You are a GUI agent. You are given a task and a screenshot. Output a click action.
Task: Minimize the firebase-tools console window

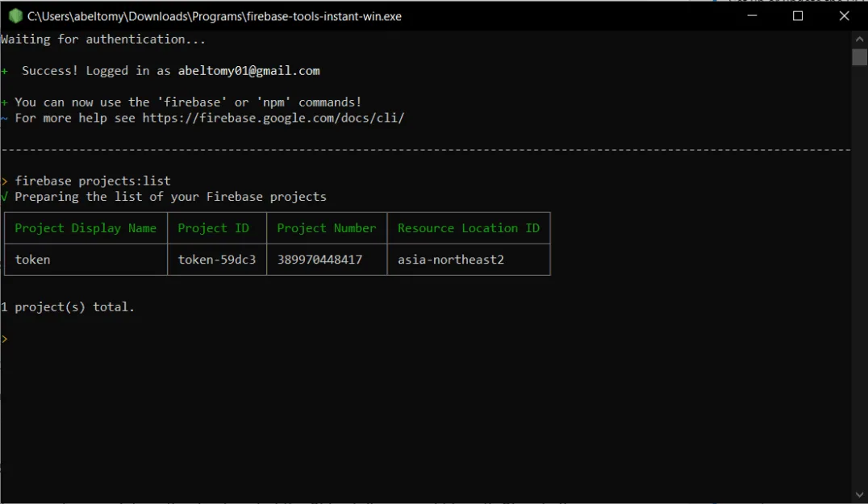752,15
